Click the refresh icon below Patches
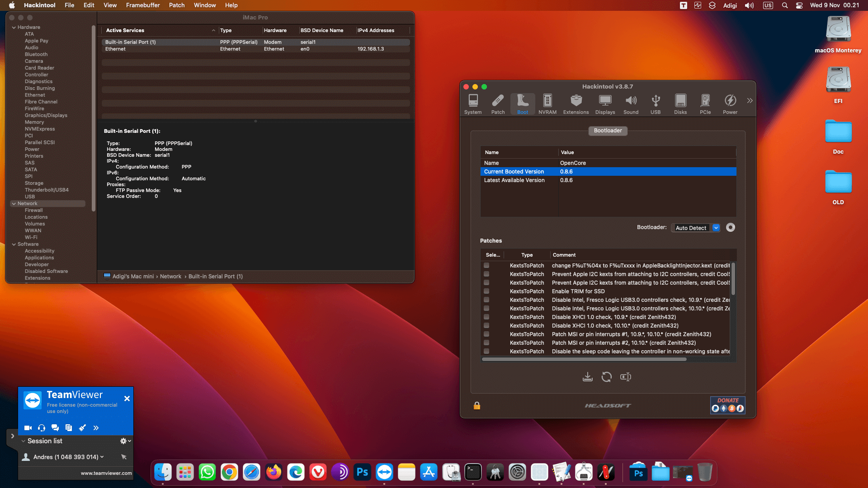868x488 pixels. [607, 376]
